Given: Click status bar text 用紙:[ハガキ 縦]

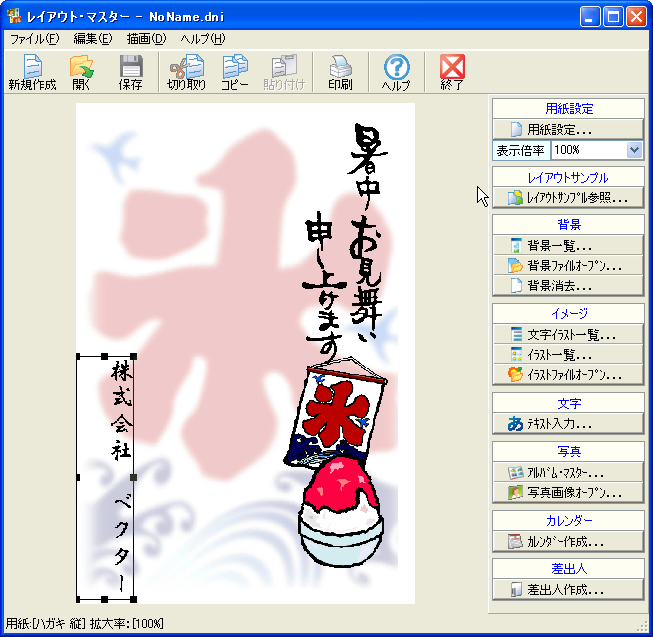Looking at the screenshot, I should pos(45,623).
